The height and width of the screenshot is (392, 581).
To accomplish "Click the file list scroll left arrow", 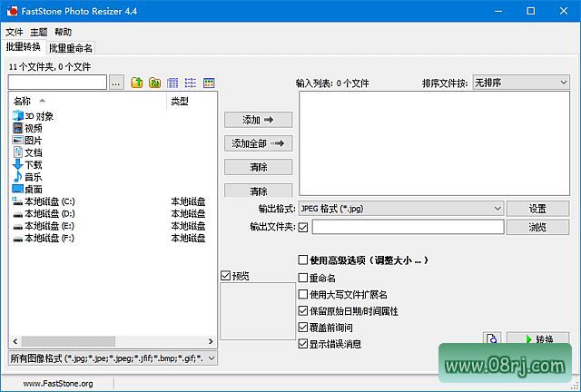I will click(x=15, y=341).
